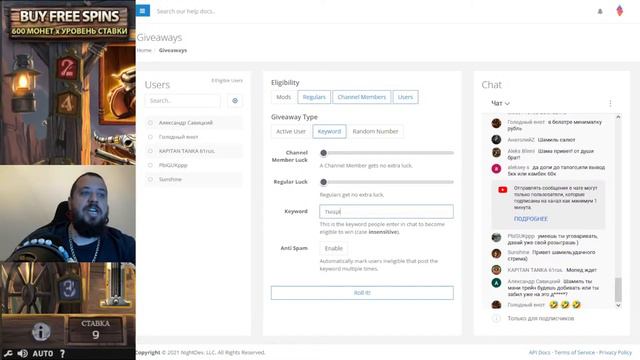Click the chat scrollbar thumb
640x360 pixels.
pyautogui.click(x=618, y=289)
